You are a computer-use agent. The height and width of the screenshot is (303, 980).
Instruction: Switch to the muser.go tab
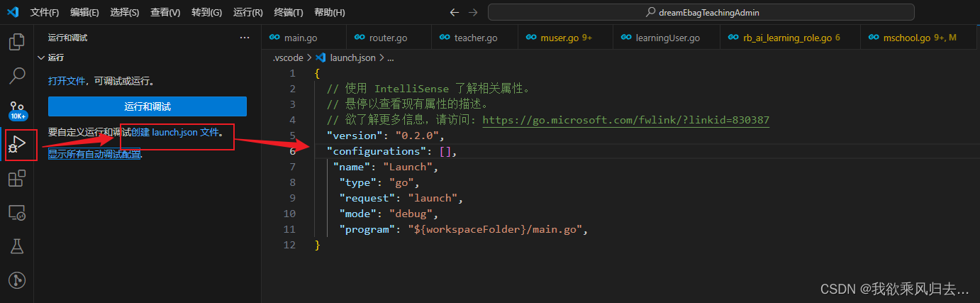coord(566,38)
